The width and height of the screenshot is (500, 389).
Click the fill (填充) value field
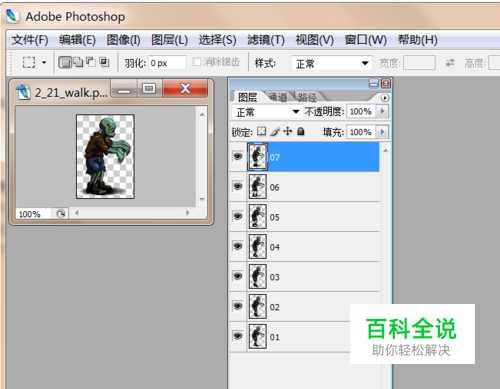[x=361, y=132]
